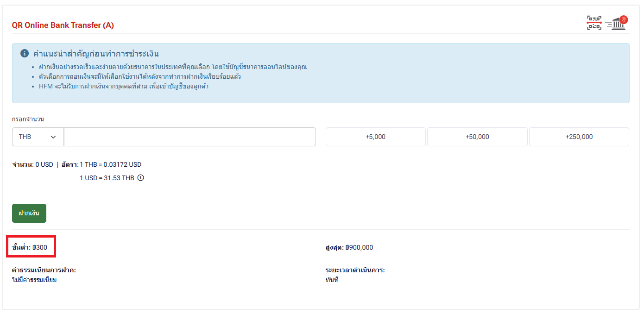Screen dimensions: 644x314
Task: Add +5,000 to the amount
Action: pyautogui.click(x=375, y=137)
